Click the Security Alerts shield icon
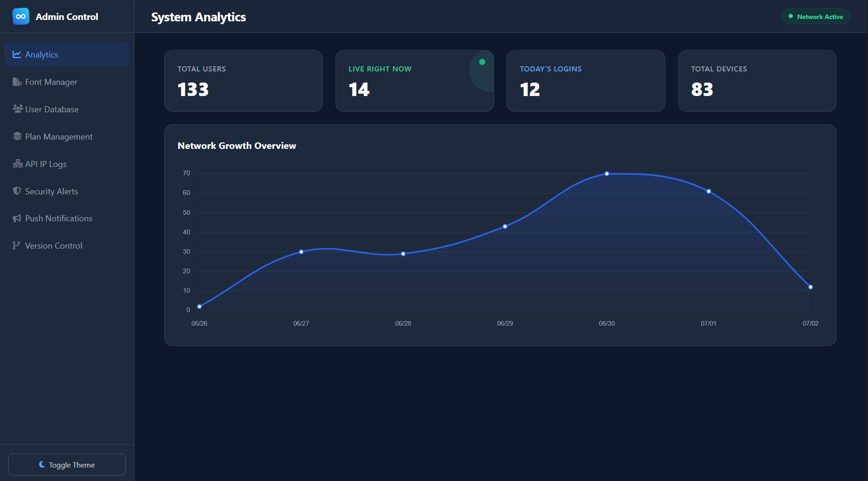This screenshot has height=481, width=868. coord(17,191)
